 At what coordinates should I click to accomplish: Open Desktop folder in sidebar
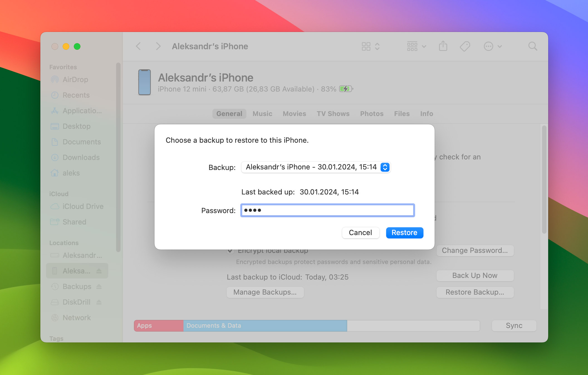coord(77,126)
